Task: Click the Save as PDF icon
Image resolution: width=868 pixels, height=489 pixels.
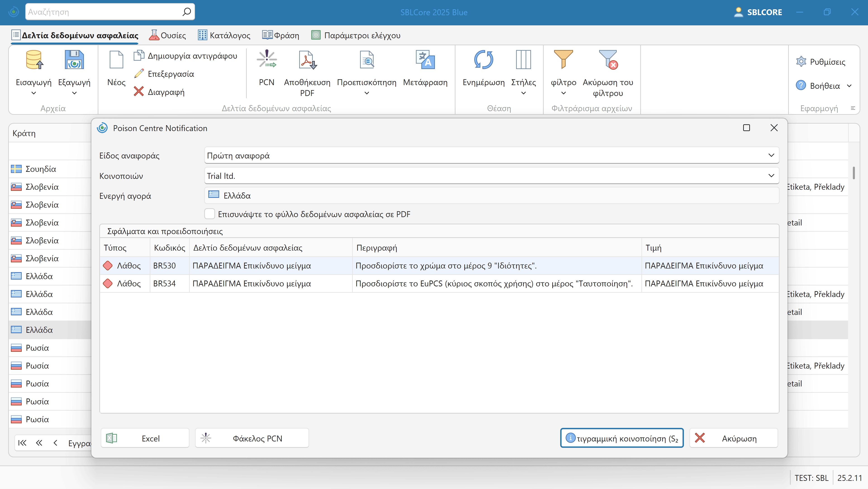Action: pos(307,60)
